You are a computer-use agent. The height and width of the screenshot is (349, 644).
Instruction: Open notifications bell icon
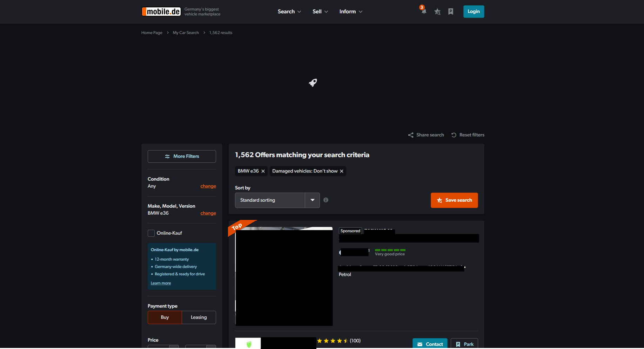pos(424,11)
